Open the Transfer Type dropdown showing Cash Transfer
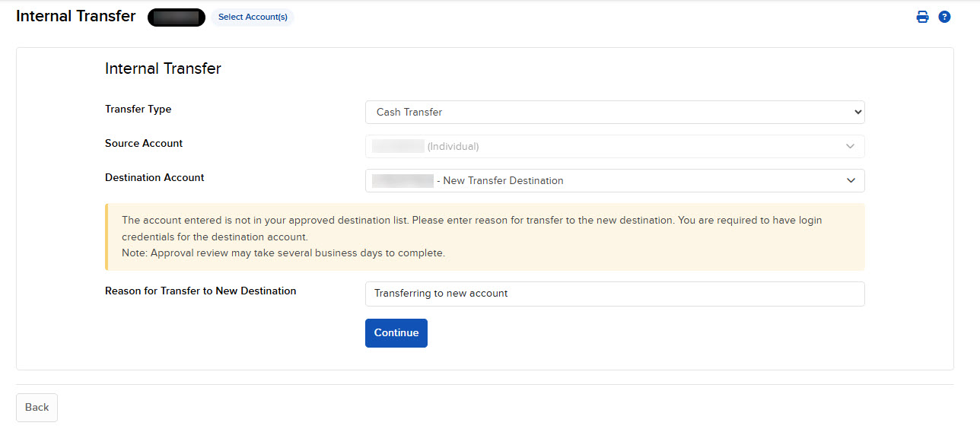Viewport: 980px width, 429px height. click(x=614, y=112)
